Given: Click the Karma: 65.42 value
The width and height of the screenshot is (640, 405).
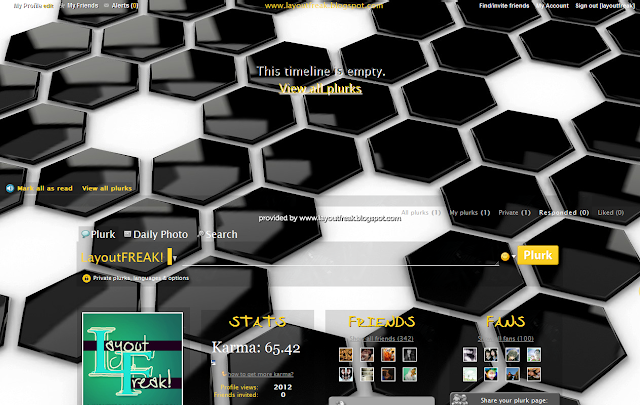Looking at the screenshot, I should (x=256, y=348).
